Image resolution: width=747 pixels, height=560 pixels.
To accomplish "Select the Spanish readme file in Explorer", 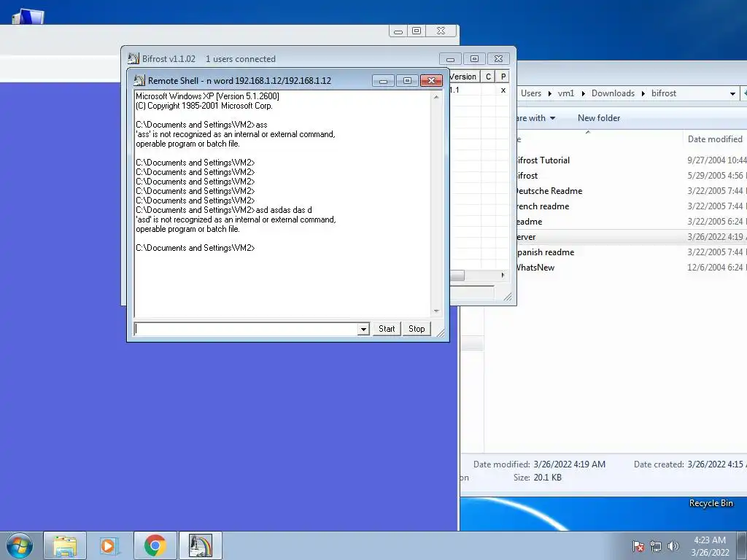I will (546, 252).
